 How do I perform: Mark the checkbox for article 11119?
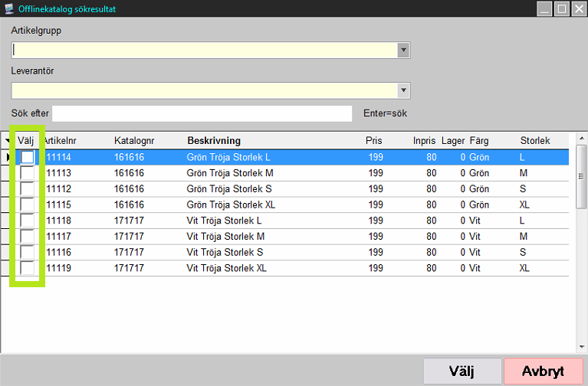point(27,268)
